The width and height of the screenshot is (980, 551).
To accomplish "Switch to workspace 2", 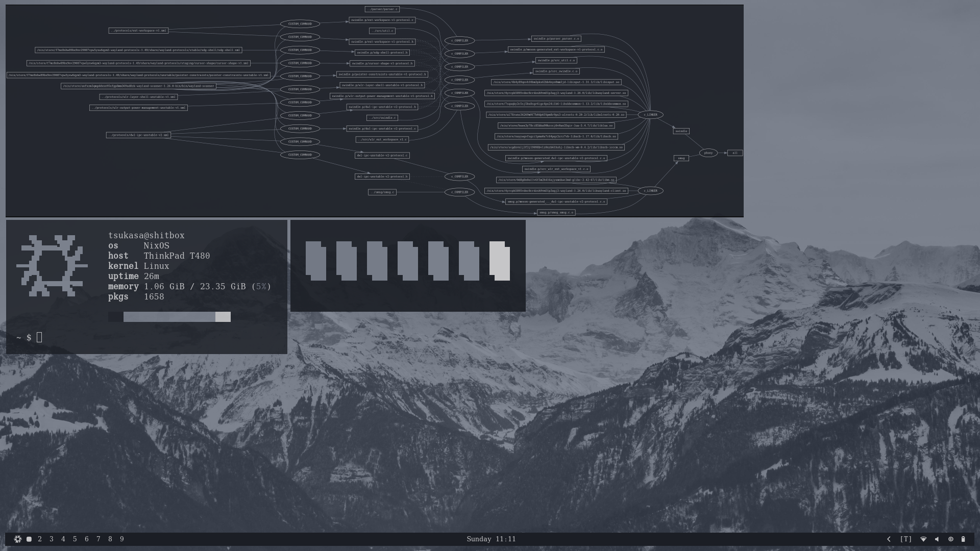I will click(40, 539).
